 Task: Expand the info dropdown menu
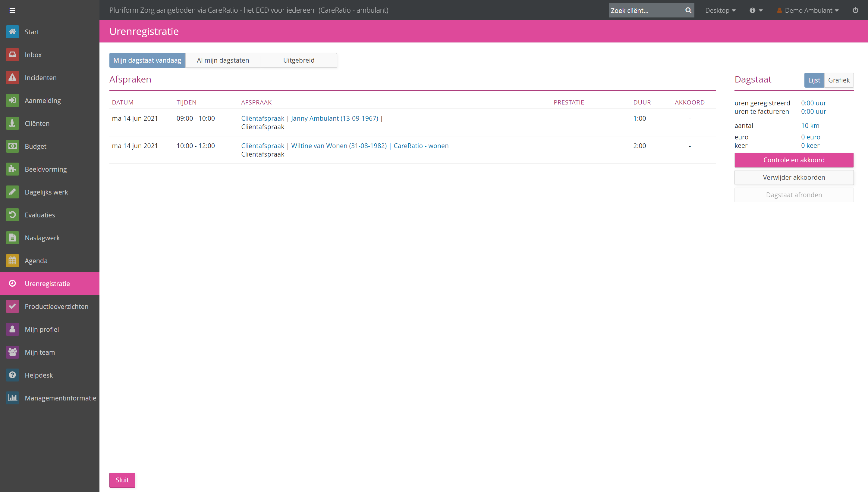coord(756,11)
